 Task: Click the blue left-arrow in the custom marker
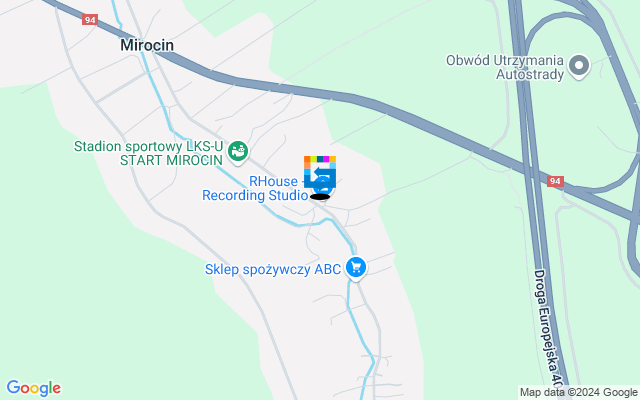click(324, 172)
